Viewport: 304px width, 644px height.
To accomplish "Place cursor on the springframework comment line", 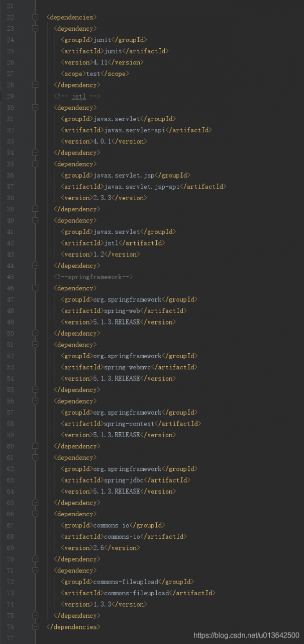I will [93, 277].
